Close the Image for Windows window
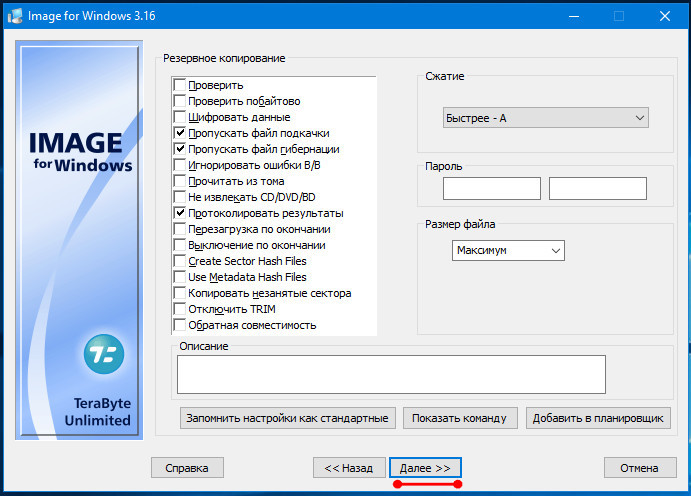Screen dimensions: 691x496 [x=665, y=16]
